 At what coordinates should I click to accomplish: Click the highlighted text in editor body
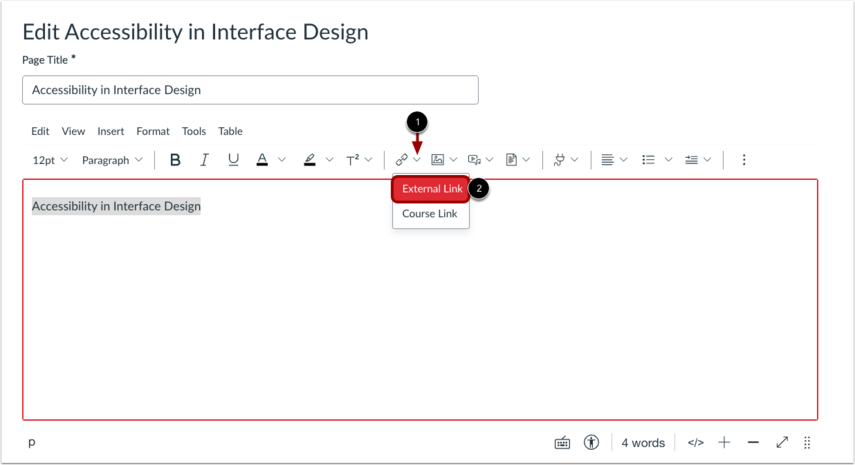coord(116,206)
